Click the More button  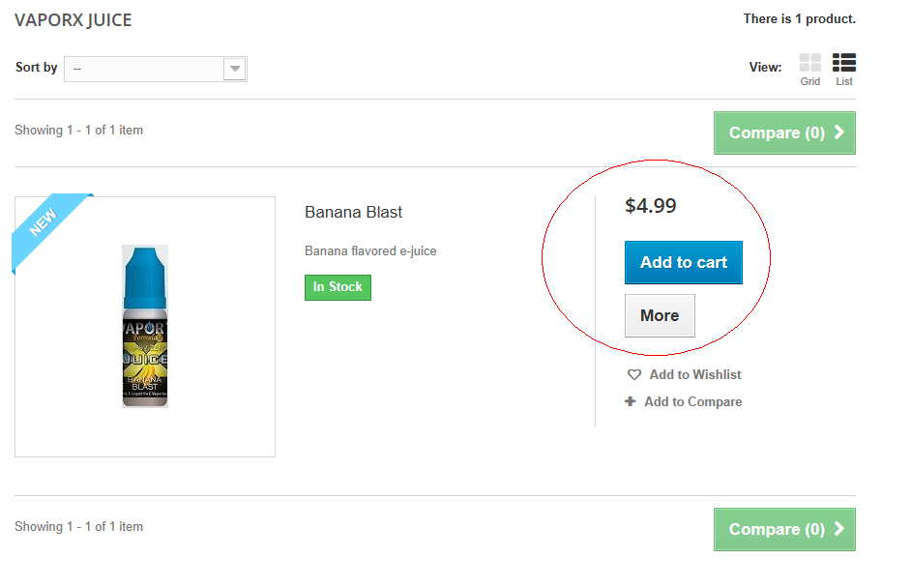click(660, 315)
